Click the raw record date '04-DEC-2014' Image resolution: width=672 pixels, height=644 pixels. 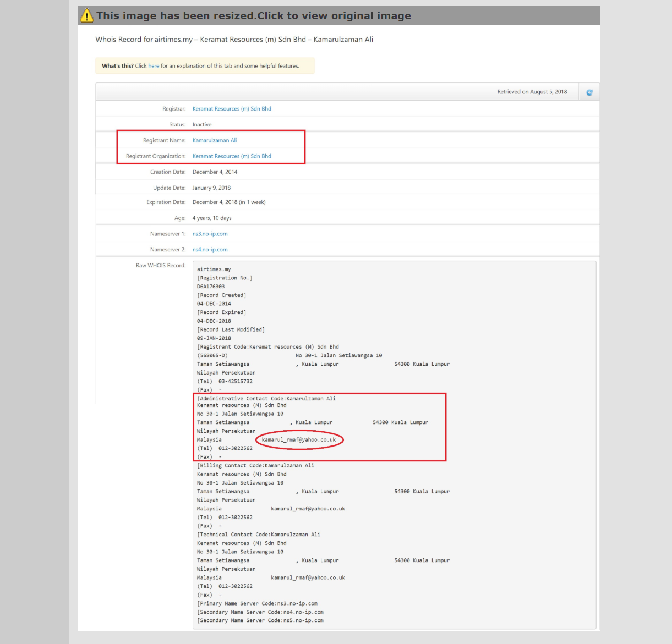pos(214,304)
